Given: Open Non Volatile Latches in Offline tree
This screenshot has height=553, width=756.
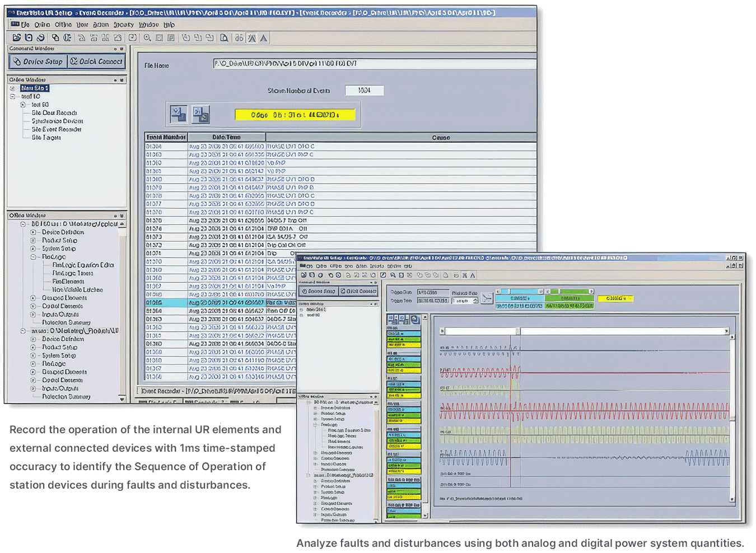Looking at the screenshot, I should coord(77,289).
